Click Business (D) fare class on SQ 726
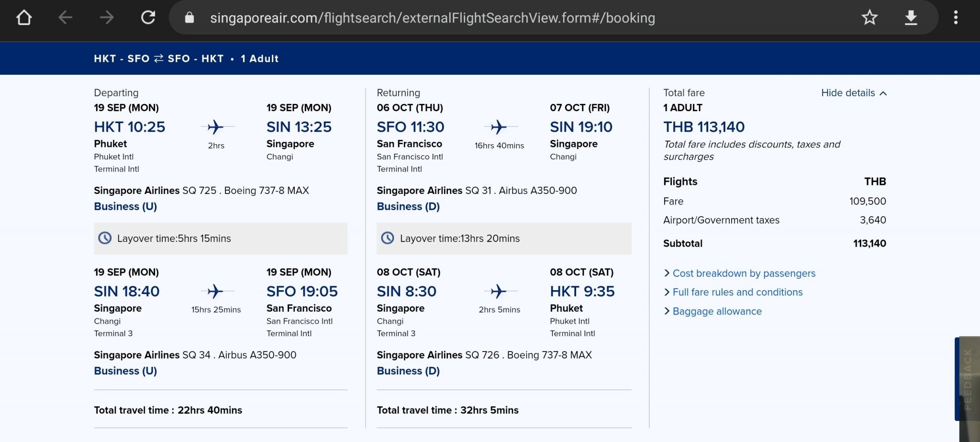The image size is (980, 442). (408, 371)
